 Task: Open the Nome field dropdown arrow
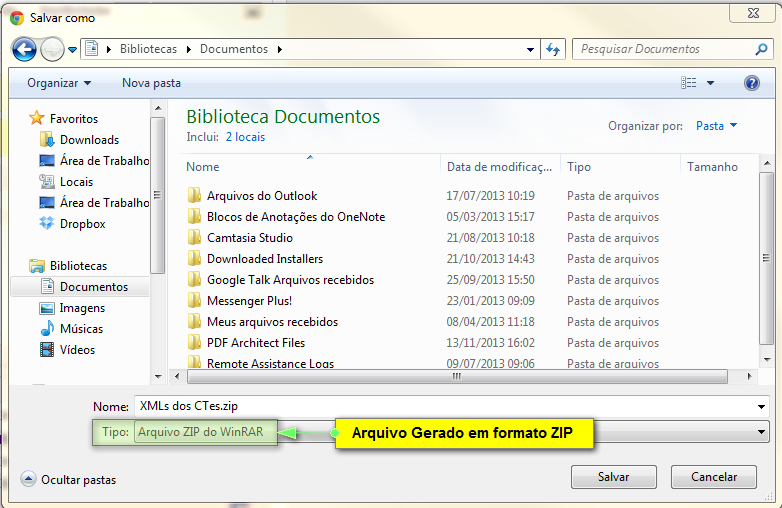pos(761,407)
